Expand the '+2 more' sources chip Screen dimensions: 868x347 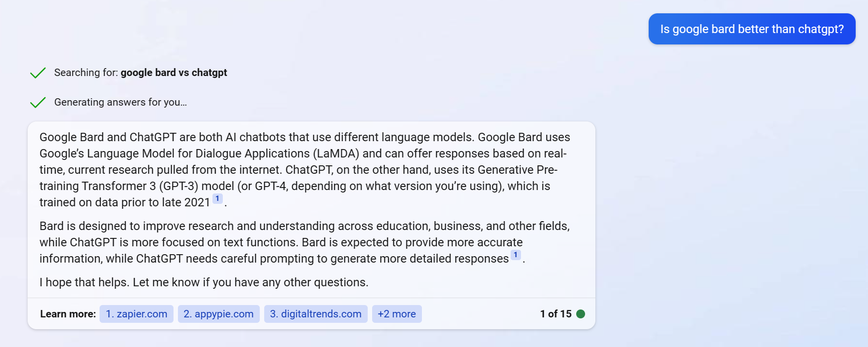[x=397, y=314]
